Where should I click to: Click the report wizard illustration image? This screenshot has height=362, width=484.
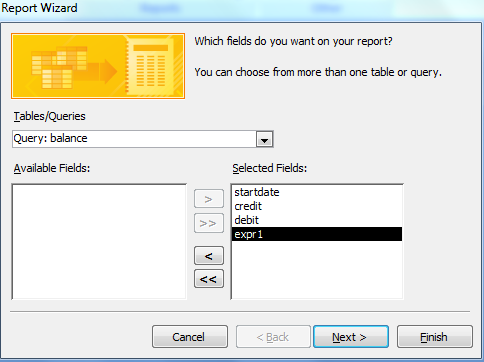pyautogui.click(x=98, y=66)
